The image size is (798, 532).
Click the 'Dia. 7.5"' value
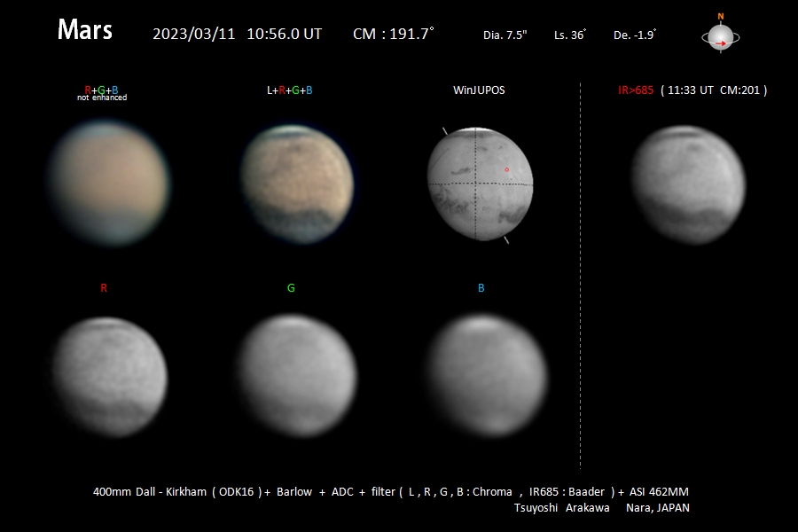(505, 35)
